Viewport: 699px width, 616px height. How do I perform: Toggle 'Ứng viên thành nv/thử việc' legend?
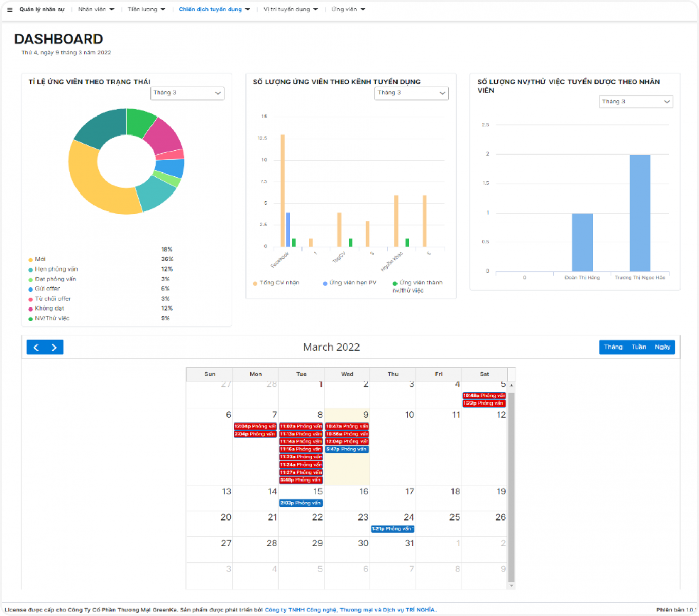click(395, 283)
